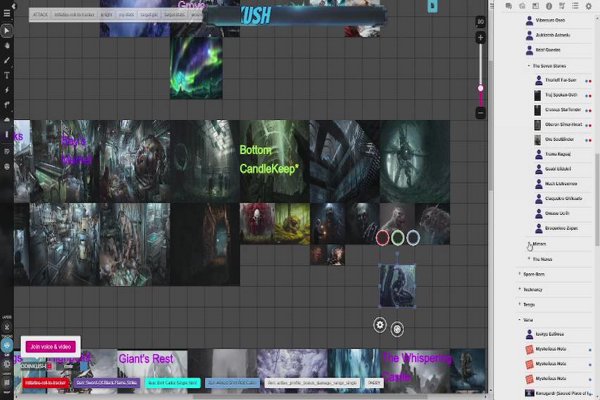Open the hamburger menu in the left toolbar
This screenshot has width=600, height=400.
[x=7, y=14]
